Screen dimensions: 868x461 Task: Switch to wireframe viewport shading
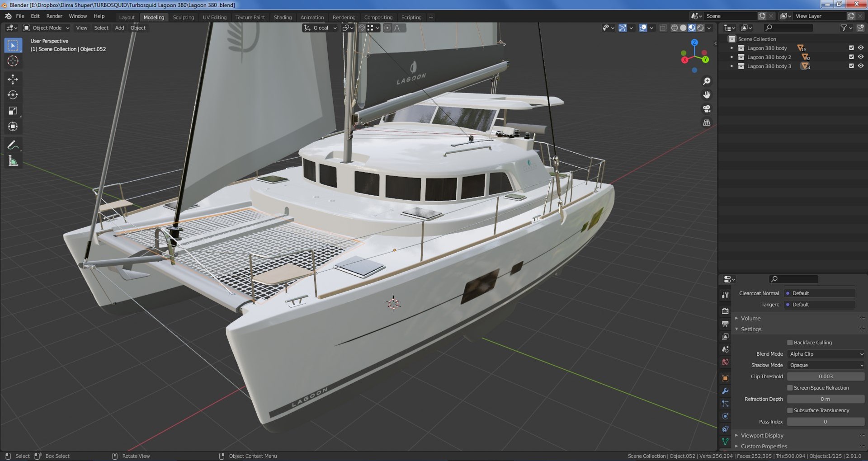coord(675,28)
